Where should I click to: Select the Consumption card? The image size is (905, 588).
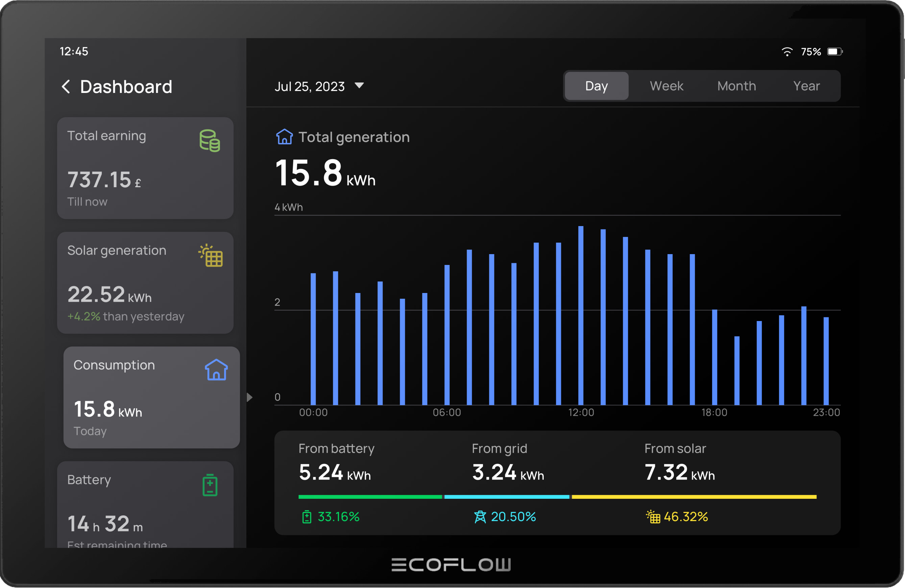151,397
